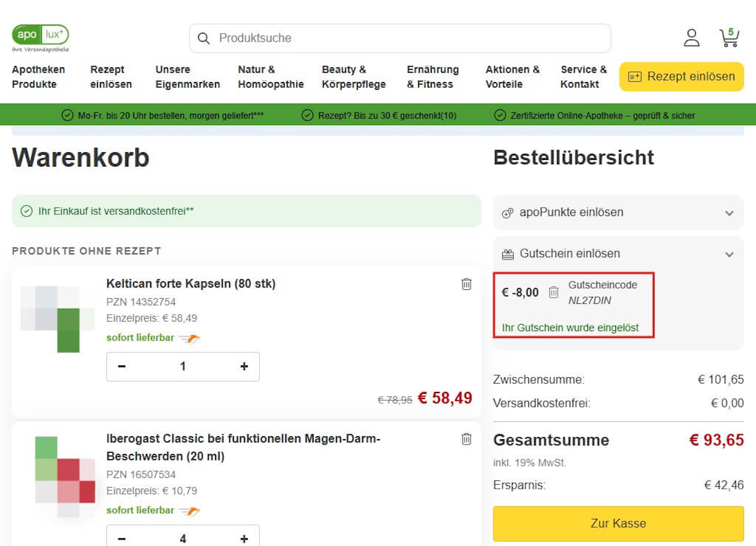
Task: Increase Iberogast quantity with plus
Action: 244,538
